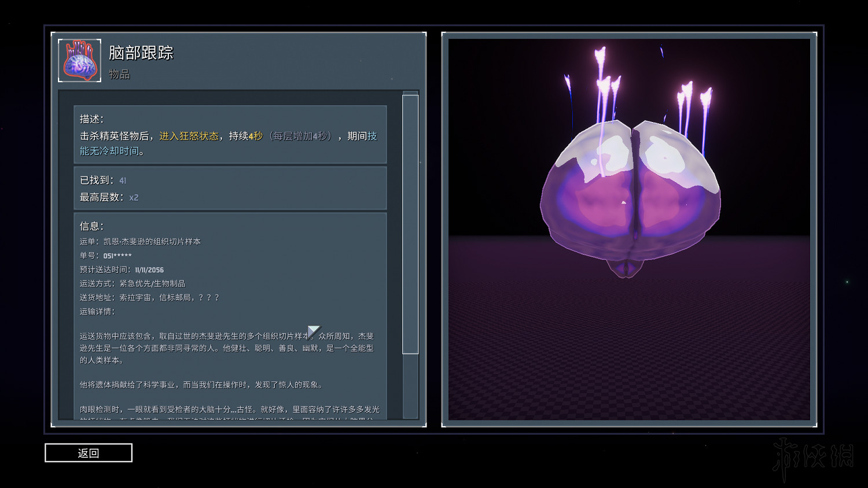Click the 已找到 count stat
The width and height of the screenshot is (868, 488).
tap(103, 180)
